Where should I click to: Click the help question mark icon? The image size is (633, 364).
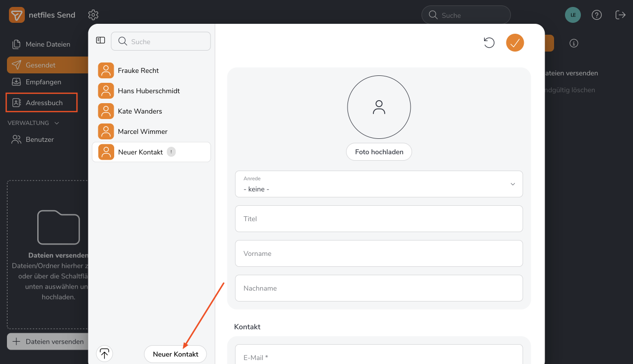[597, 15]
